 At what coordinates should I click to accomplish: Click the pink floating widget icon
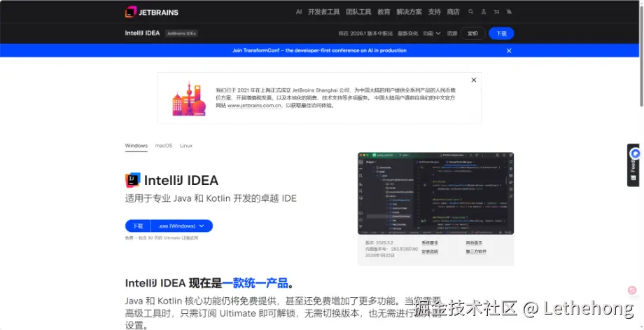click(x=633, y=290)
